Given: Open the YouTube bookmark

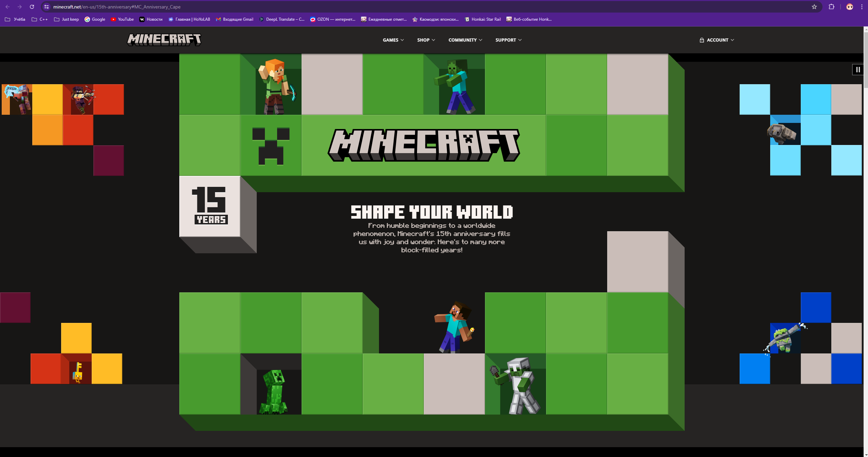Looking at the screenshot, I should 122,19.
